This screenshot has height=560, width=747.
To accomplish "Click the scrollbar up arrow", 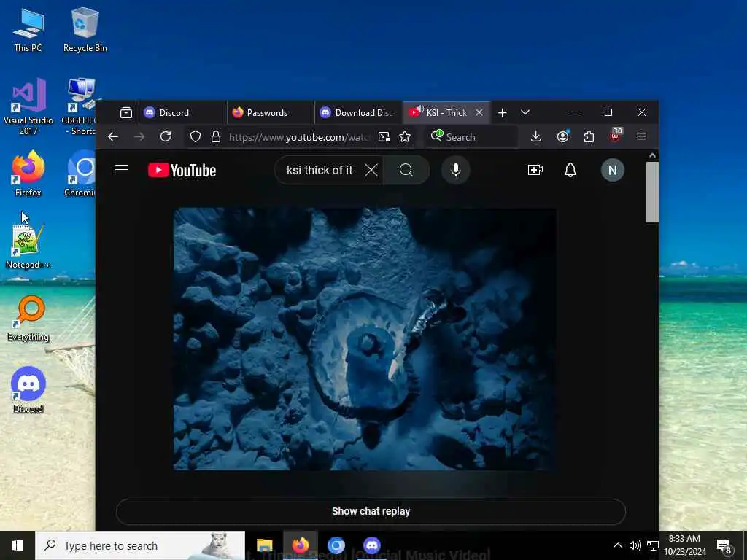I will 652,156.
